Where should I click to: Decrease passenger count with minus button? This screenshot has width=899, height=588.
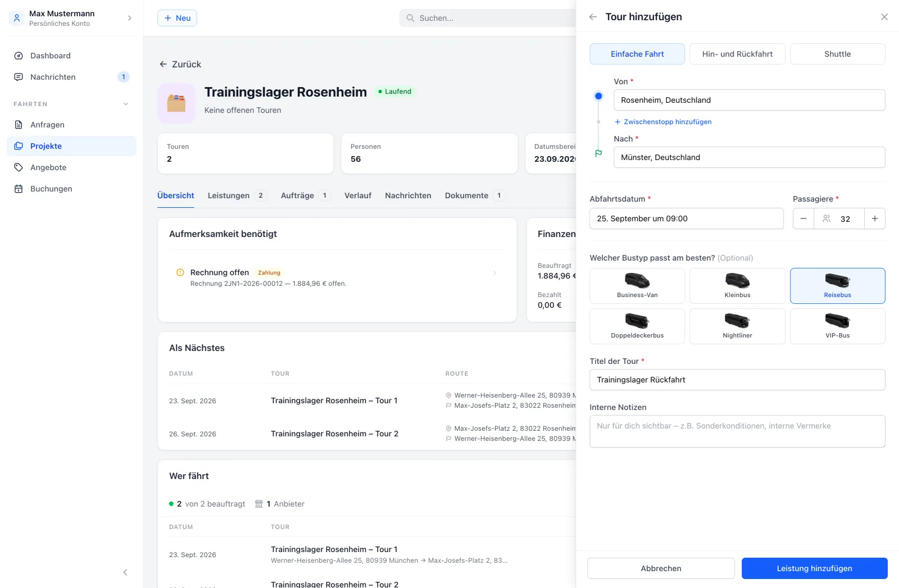pos(803,218)
